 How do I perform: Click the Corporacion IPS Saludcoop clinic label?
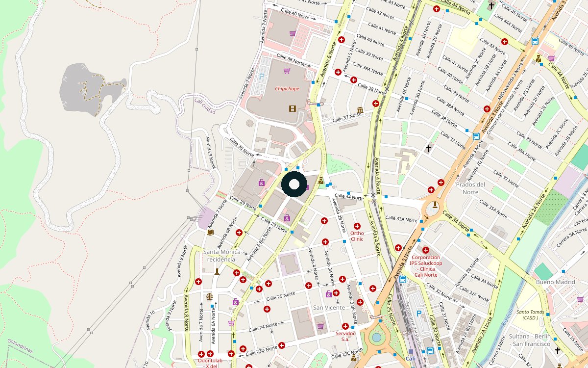[x=426, y=265]
